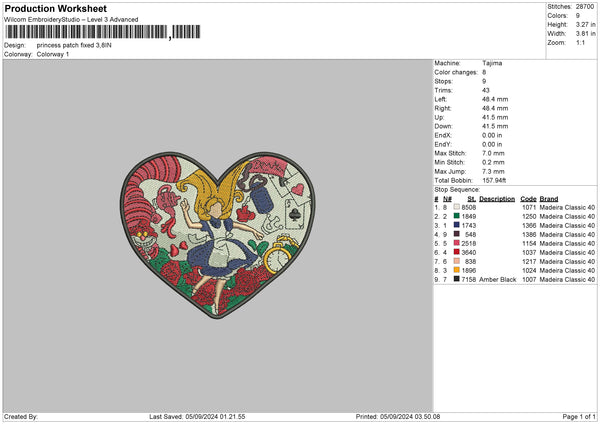Click the Colorway 1 value

point(53,54)
